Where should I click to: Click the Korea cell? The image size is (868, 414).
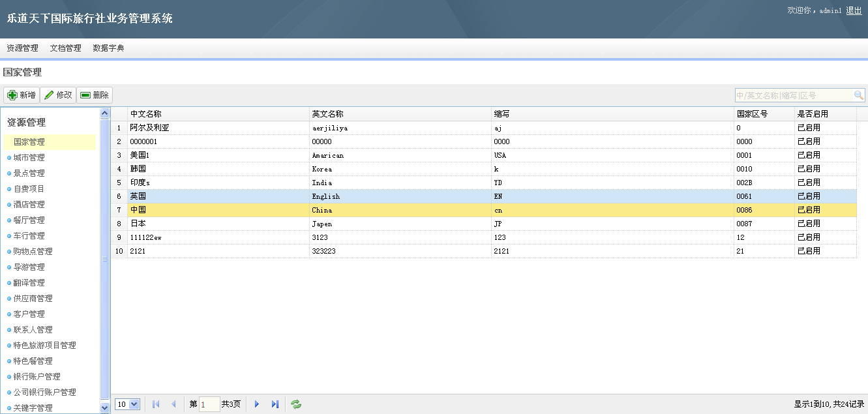tap(400, 169)
